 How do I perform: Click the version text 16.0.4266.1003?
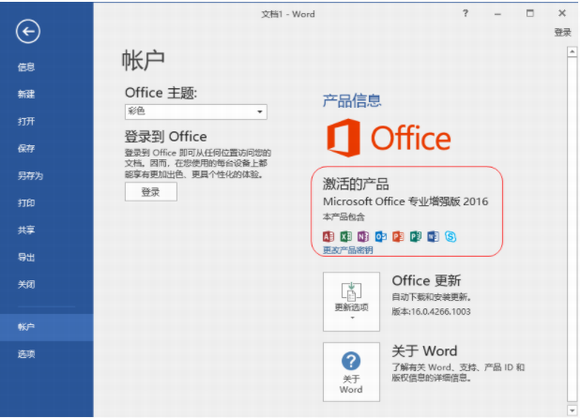441,312
